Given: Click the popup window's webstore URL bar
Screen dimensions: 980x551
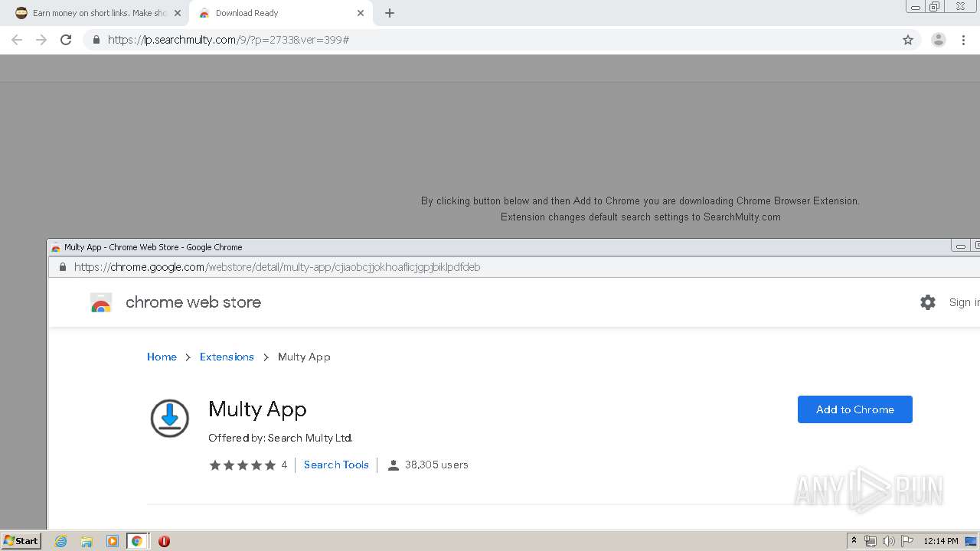Looking at the screenshot, I should coord(277,267).
